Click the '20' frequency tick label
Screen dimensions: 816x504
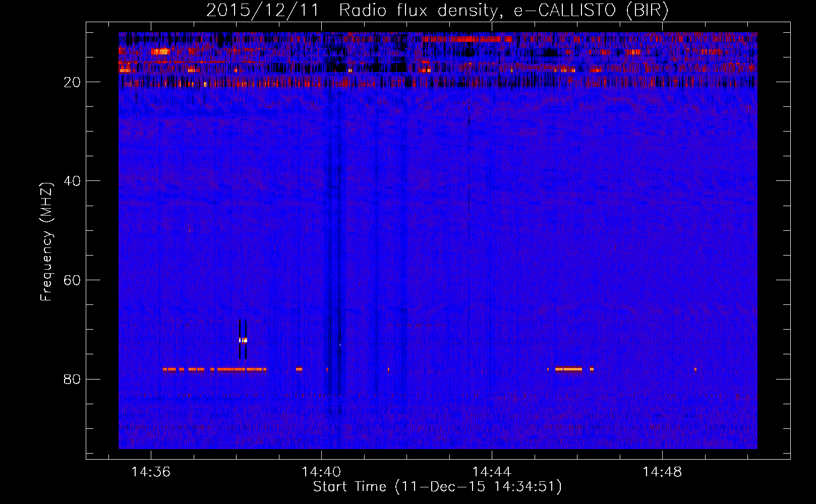click(x=72, y=82)
